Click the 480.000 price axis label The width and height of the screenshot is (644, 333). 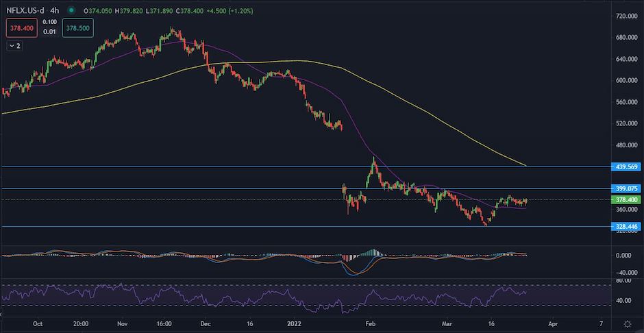click(627, 145)
